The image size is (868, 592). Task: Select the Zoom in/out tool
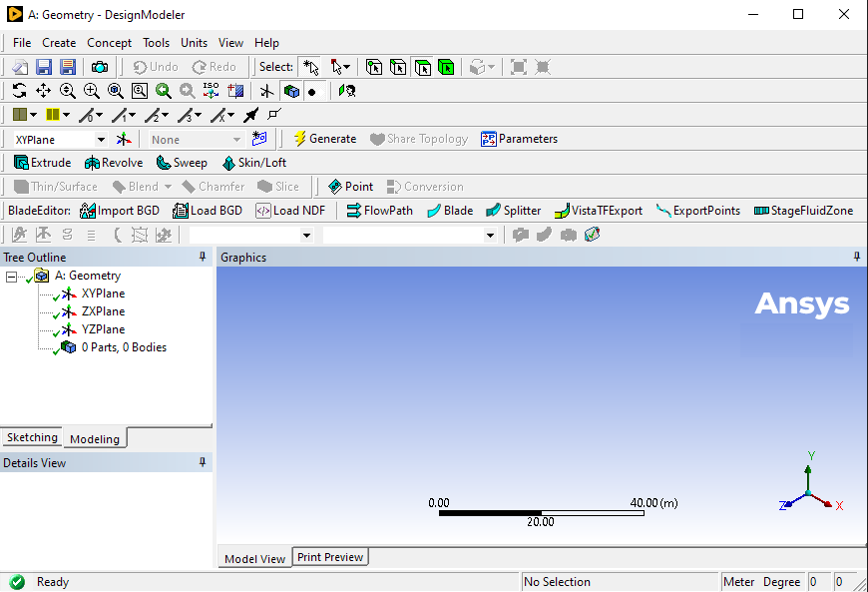[68, 90]
